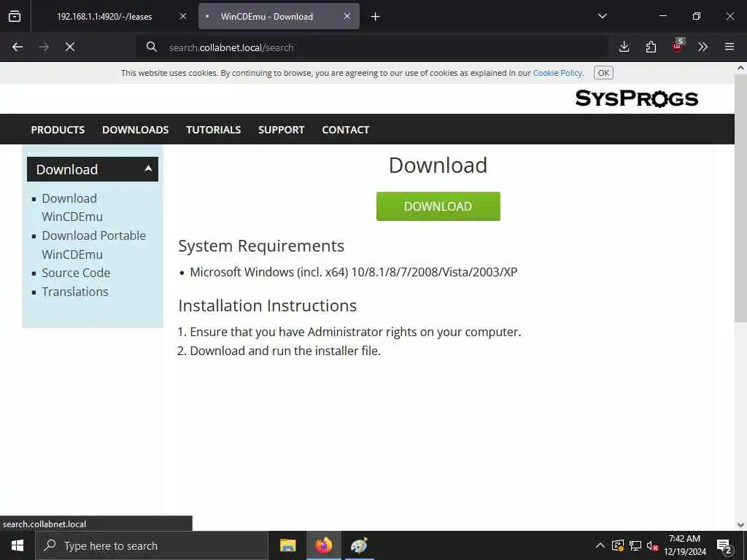Stop loading the current page
The height and width of the screenshot is (560, 747).
point(70,47)
